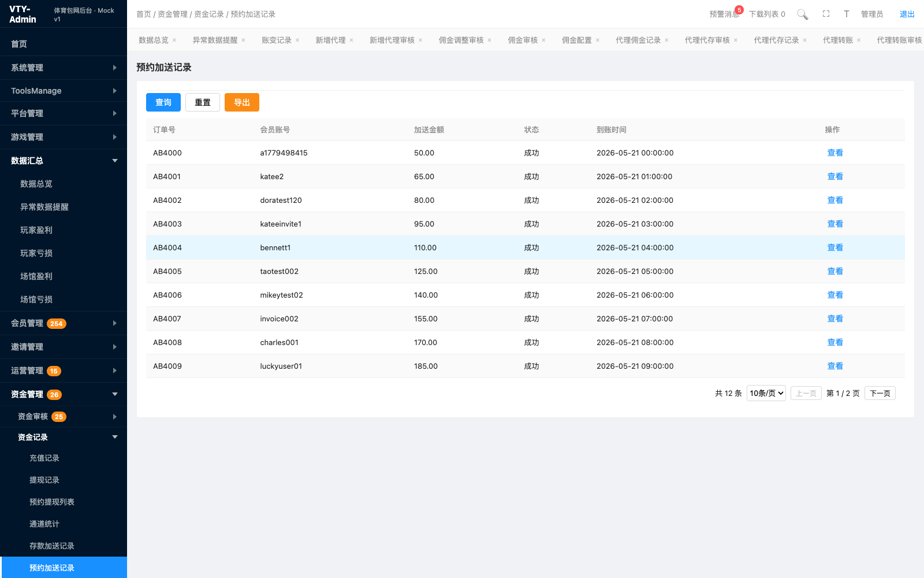The height and width of the screenshot is (578, 924).
Task: Close the 账变记录 tab
Action: [297, 40]
